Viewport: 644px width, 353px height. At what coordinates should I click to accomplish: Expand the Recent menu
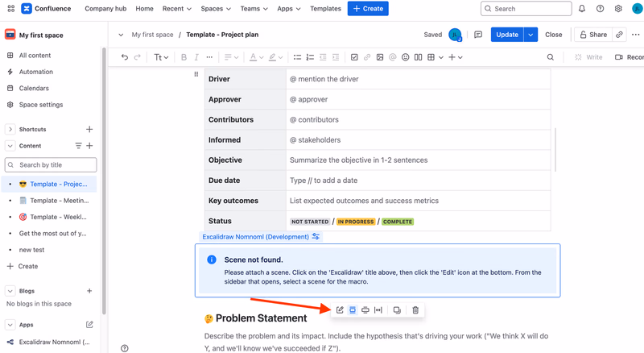(176, 9)
